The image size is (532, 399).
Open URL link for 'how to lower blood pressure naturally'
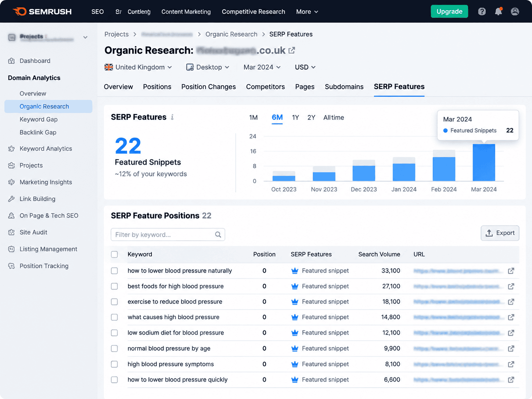click(458, 271)
